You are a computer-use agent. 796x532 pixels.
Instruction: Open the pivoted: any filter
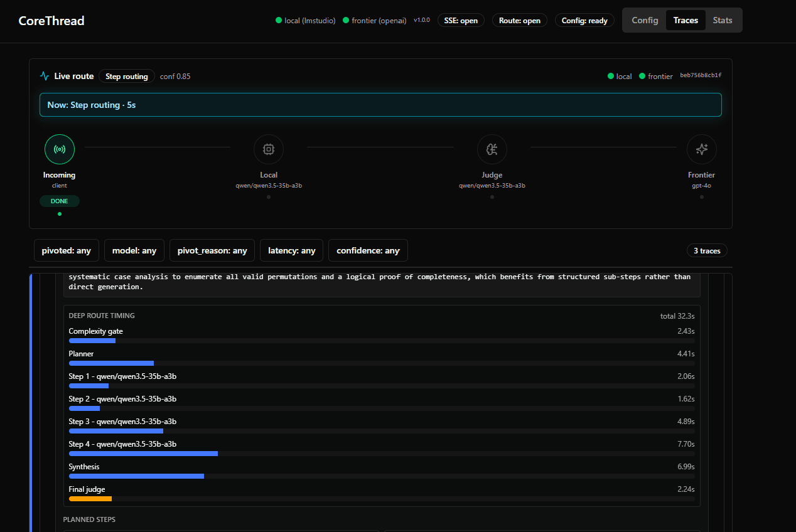tap(67, 250)
